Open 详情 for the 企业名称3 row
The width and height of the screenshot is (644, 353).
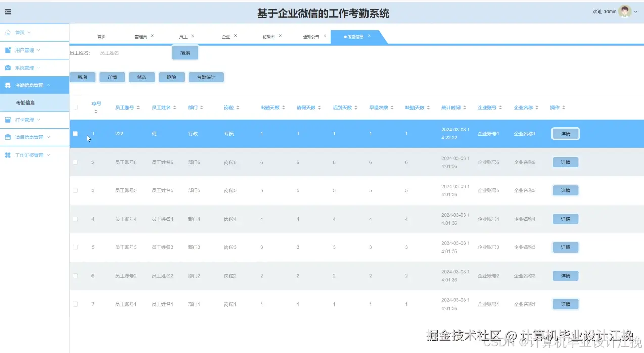pyautogui.click(x=565, y=247)
